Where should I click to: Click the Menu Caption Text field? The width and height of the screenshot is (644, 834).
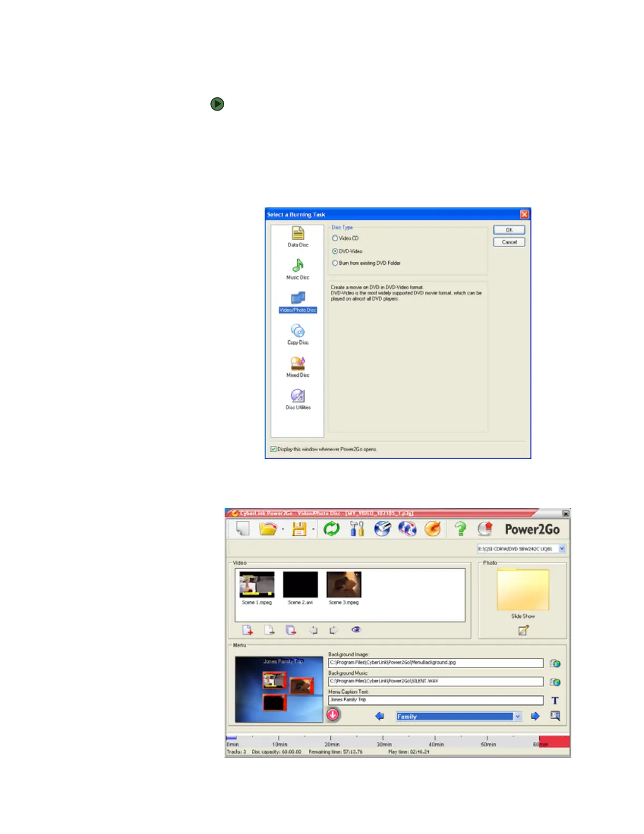(436, 700)
